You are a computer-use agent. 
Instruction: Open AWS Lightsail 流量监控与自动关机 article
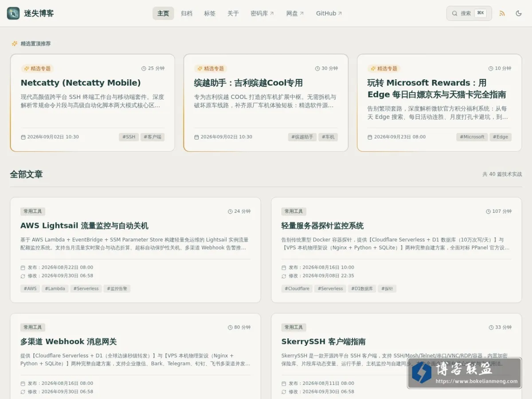tap(84, 226)
